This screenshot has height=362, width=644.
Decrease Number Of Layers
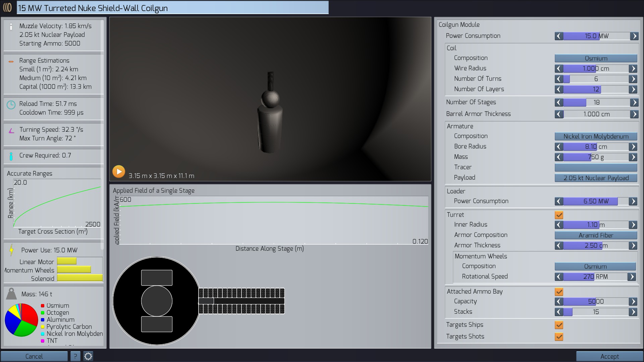tap(559, 89)
